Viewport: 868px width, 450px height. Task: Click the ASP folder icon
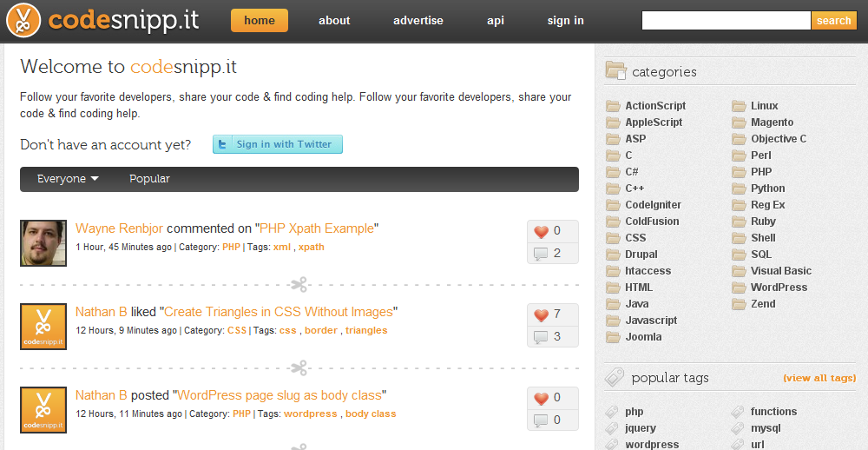[x=613, y=138]
